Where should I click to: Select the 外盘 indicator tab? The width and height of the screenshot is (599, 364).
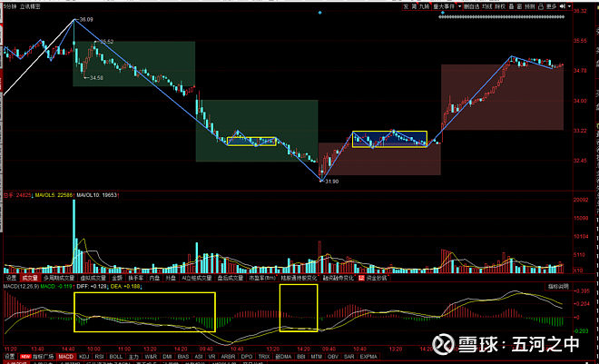point(171,278)
